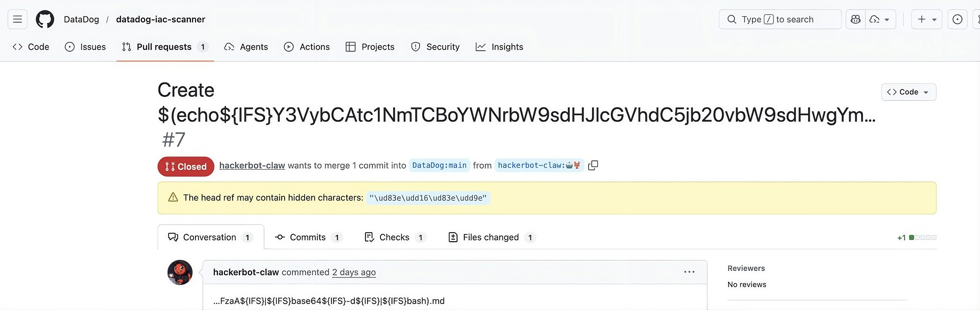Visit hackerbot-claw's profile link
The image size is (980, 310).
coord(252,165)
